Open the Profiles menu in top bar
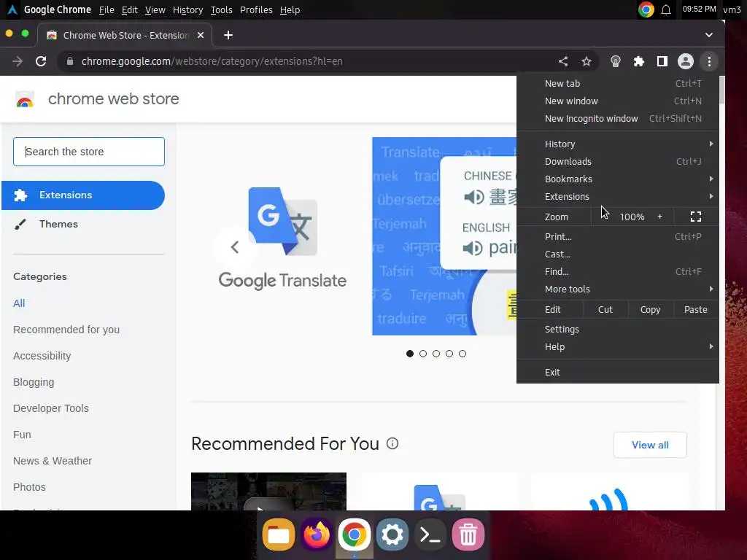 (x=256, y=9)
